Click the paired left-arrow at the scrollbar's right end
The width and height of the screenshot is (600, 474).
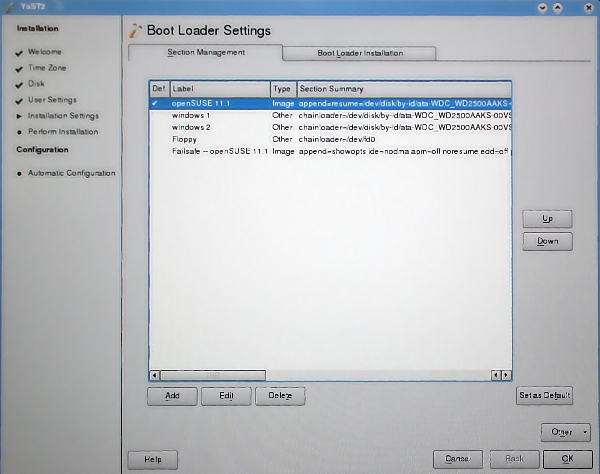point(496,375)
